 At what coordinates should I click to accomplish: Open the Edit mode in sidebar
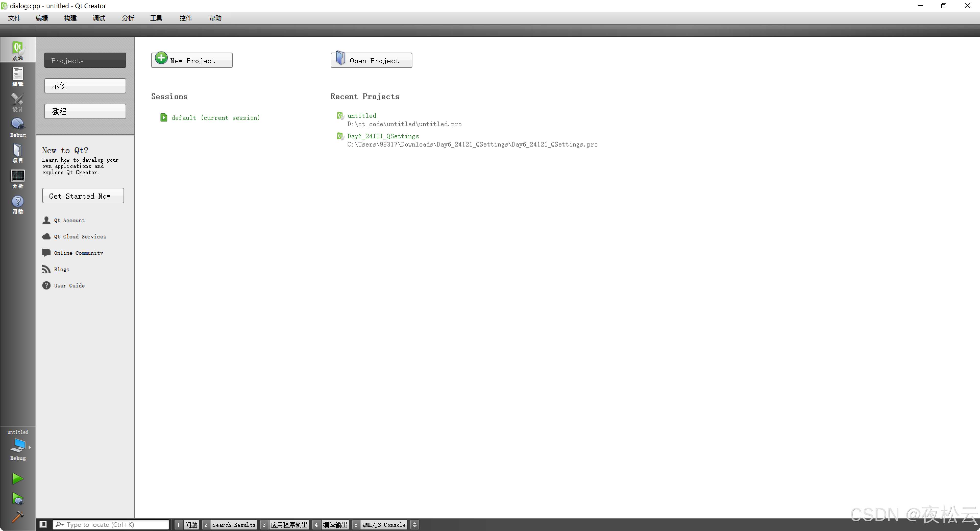point(18,76)
